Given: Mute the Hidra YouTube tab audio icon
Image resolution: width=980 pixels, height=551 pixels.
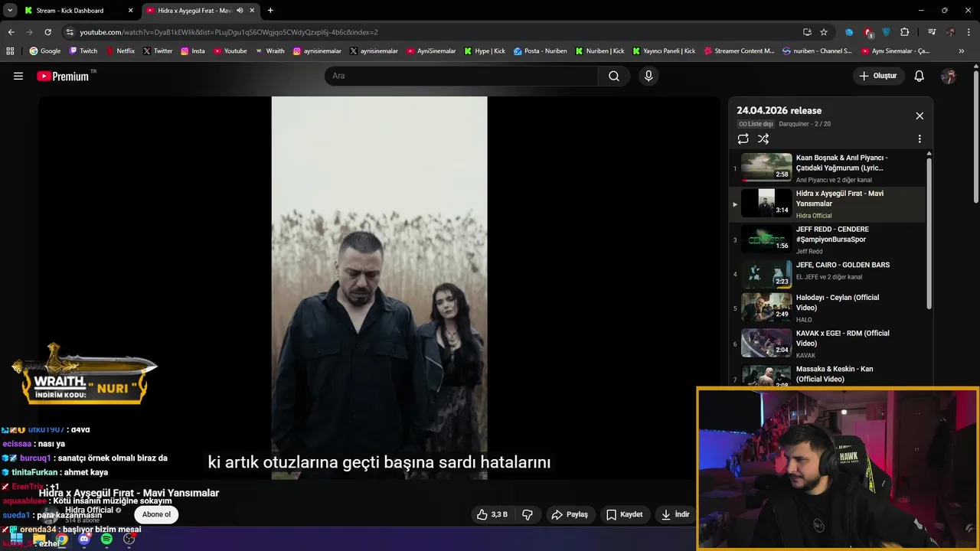Looking at the screenshot, I should tap(240, 11).
